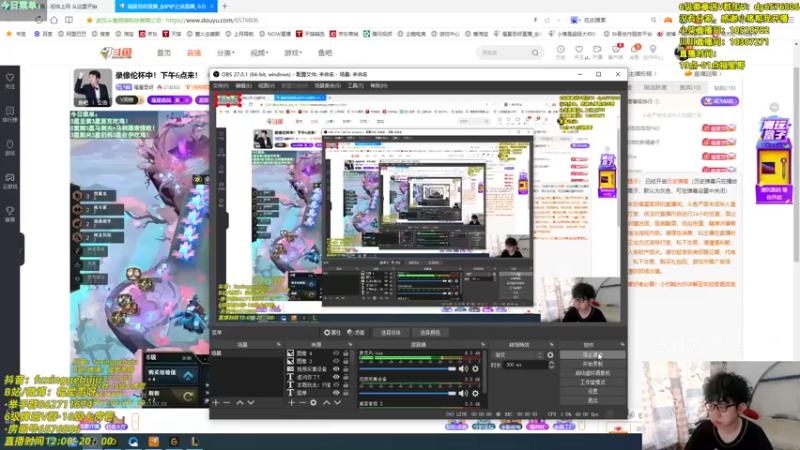Toggle lock on 菜单 text source
This screenshot has height=450, width=800.
pyautogui.click(x=345, y=392)
